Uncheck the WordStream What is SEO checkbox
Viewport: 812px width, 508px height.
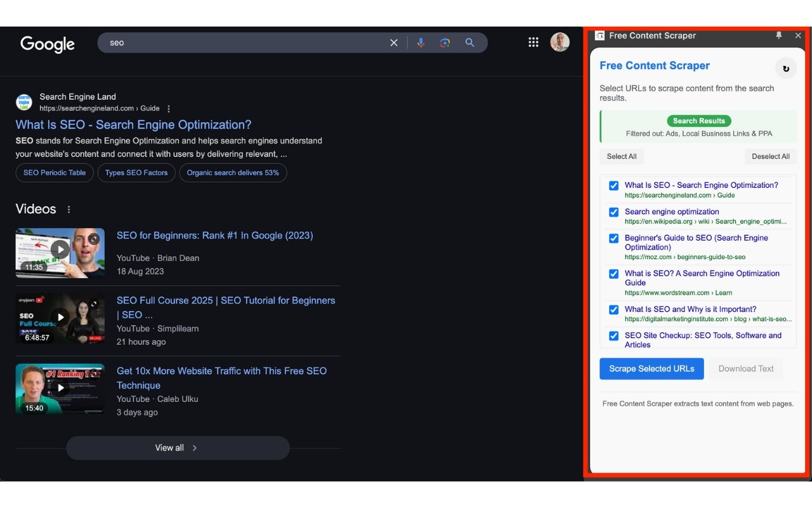pyautogui.click(x=613, y=274)
